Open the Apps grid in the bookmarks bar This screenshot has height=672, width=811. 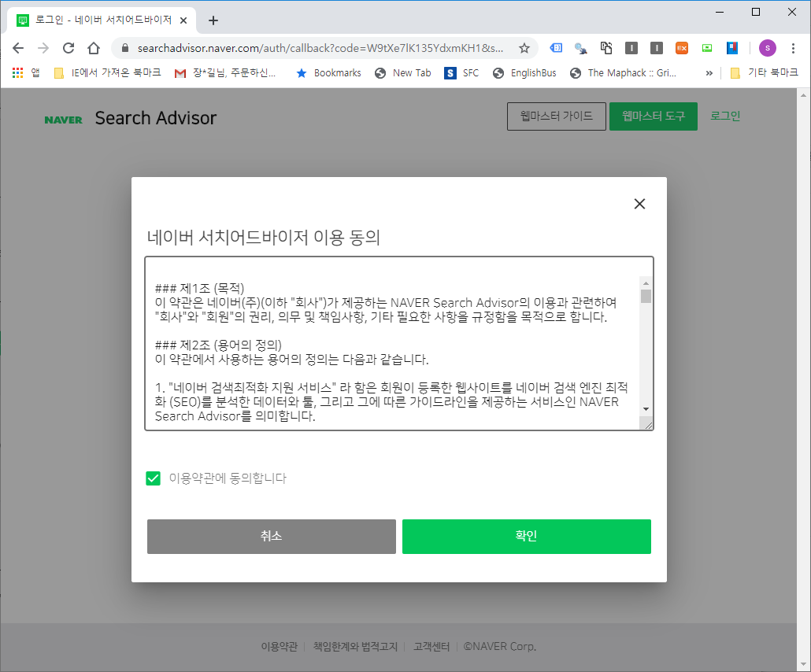coord(26,73)
